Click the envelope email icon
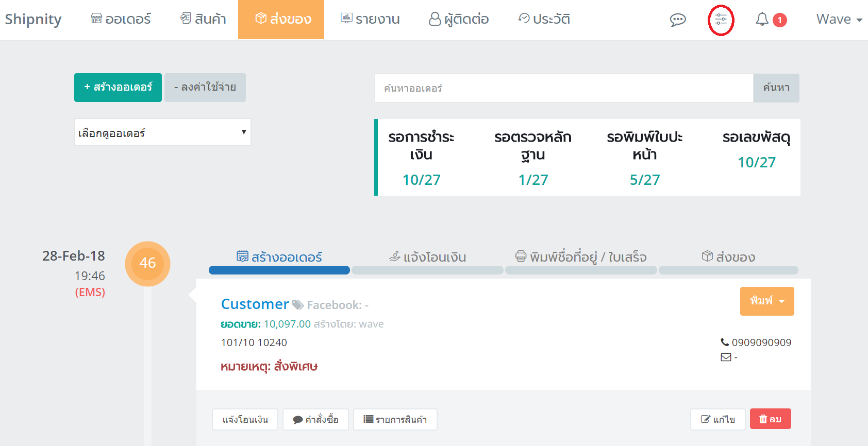 pyautogui.click(x=726, y=357)
